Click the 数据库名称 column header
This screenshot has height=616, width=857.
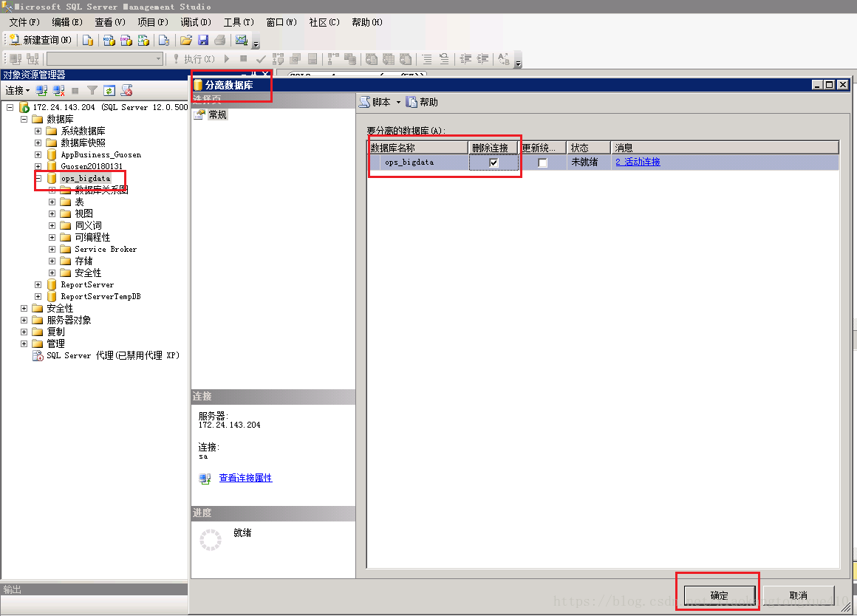pos(417,148)
